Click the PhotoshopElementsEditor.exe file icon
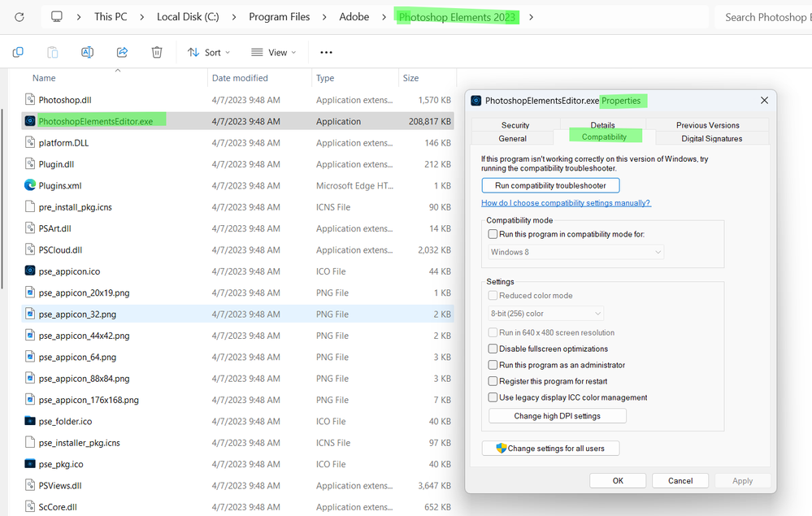The height and width of the screenshot is (516, 812). [30, 121]
